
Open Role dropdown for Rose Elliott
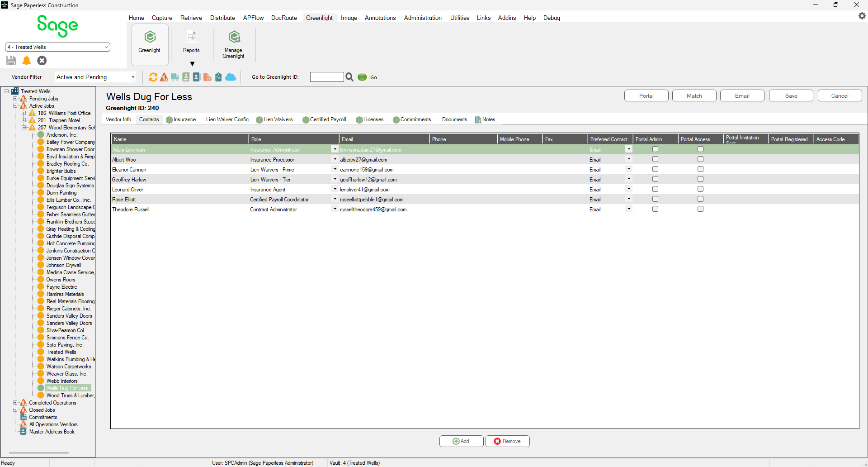coord(335,199)
